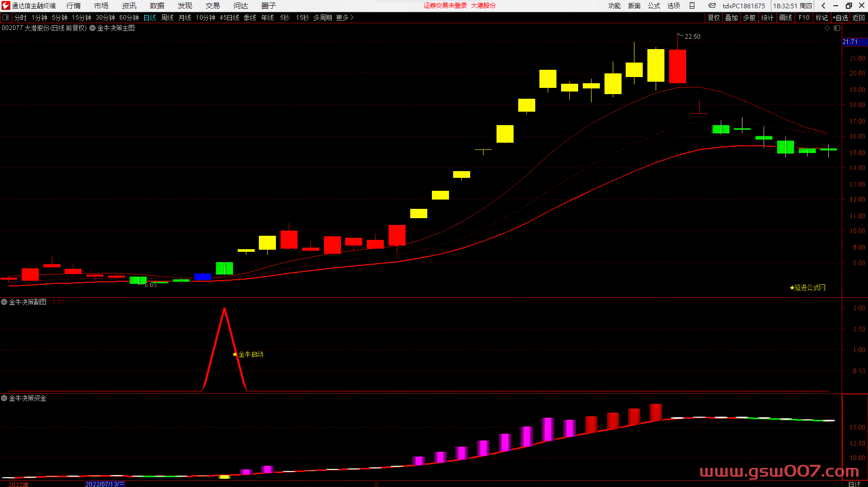Expand the 更多 periods list

point(345,18)
